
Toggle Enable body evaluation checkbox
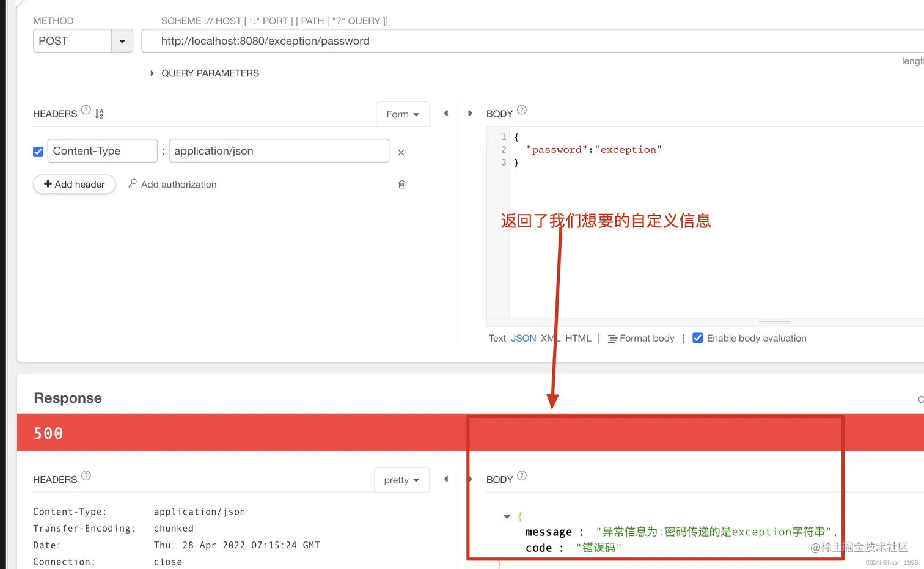(x=698, y=339)
